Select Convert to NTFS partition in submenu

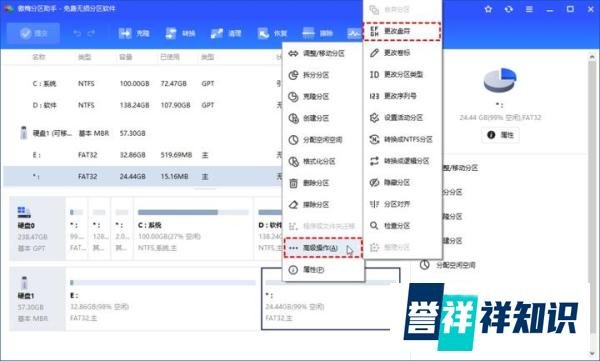pos(402,139)
